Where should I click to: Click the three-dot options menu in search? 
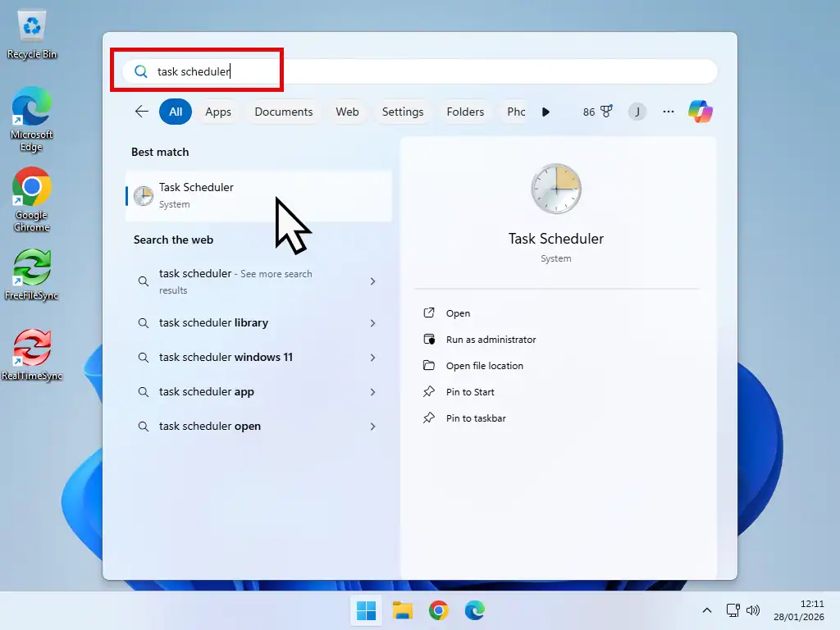coord(669,111)
